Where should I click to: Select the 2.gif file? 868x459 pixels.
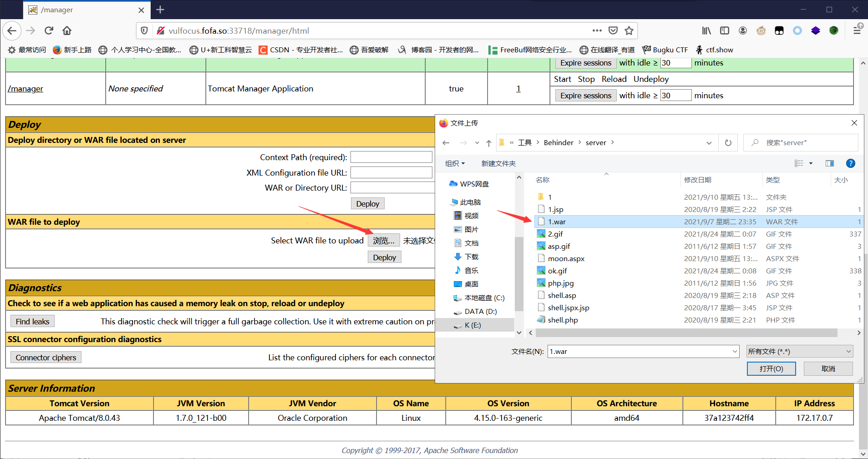click(555, 234)
